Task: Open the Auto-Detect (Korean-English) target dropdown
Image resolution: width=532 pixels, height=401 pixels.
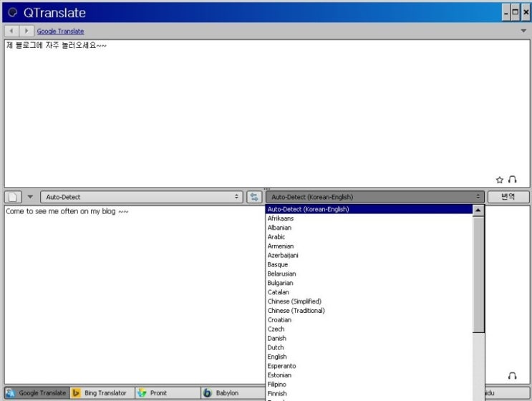Action: (374, 197)
